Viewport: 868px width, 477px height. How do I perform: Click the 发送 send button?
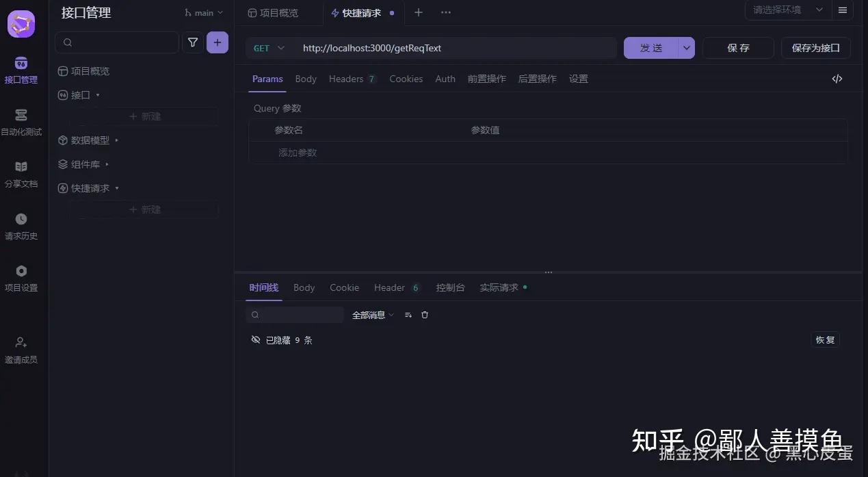pos(651,48)
